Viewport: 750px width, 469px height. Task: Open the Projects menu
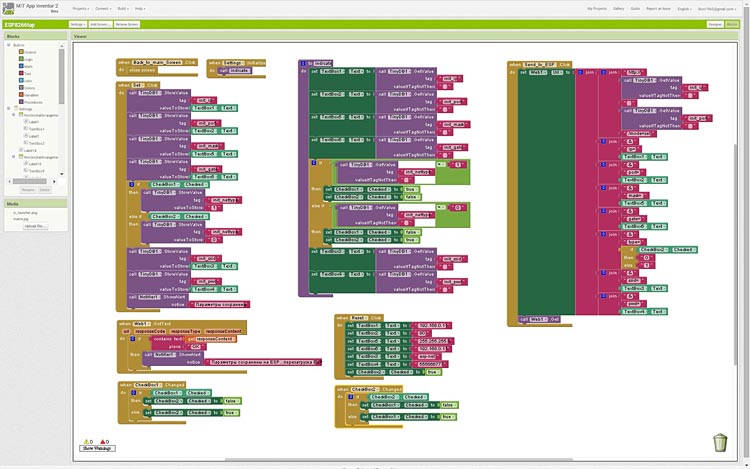click(x=75, y=8)
